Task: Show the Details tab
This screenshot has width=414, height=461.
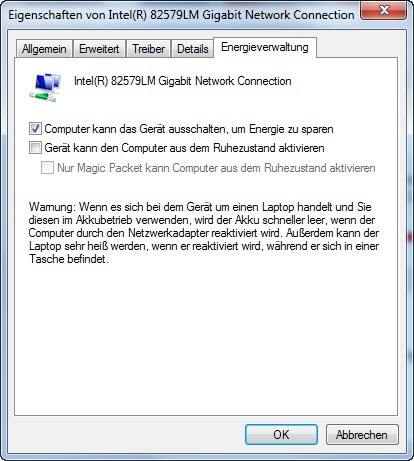Action: coord(193,49)
